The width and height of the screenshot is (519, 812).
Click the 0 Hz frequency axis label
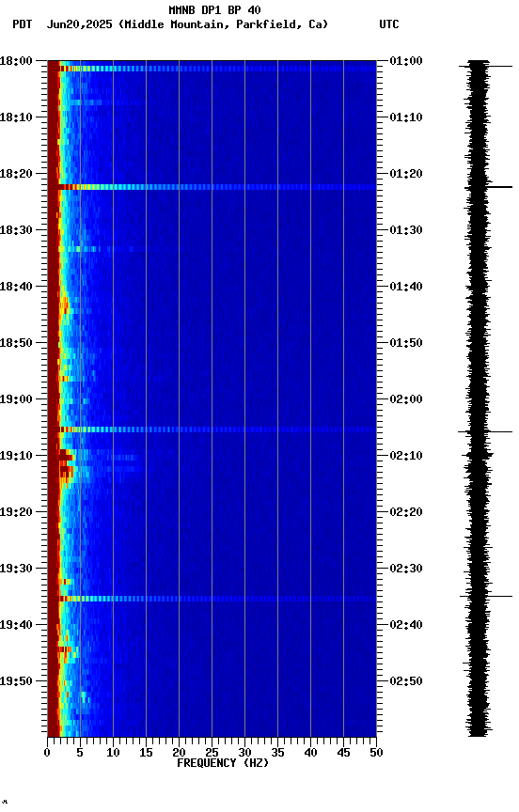[48, 753]
